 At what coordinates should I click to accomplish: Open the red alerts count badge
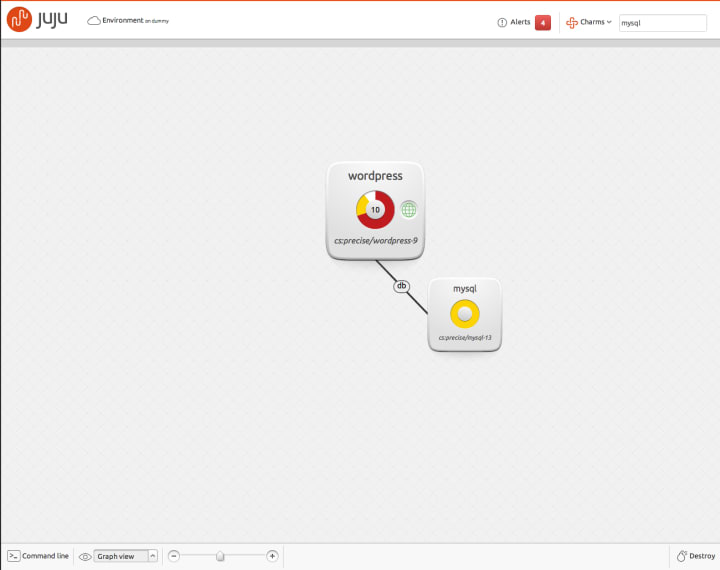(543, 23)
